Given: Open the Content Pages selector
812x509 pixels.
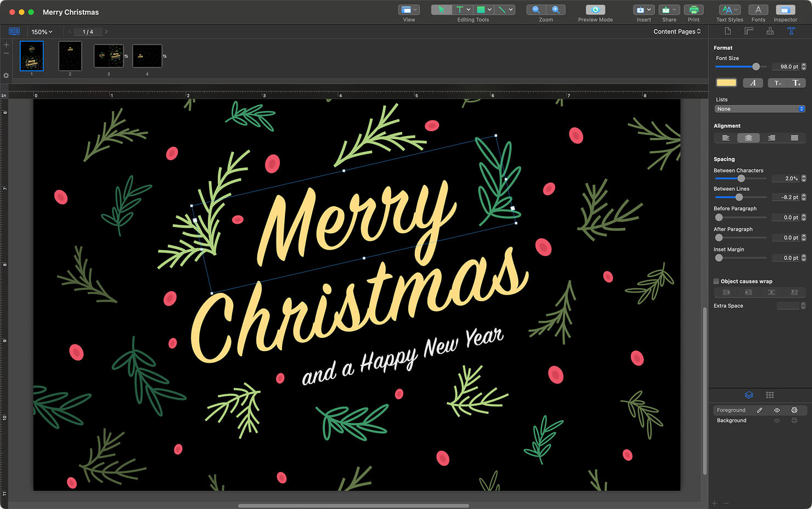Looking at the screenshot, I should click(677, 31).
